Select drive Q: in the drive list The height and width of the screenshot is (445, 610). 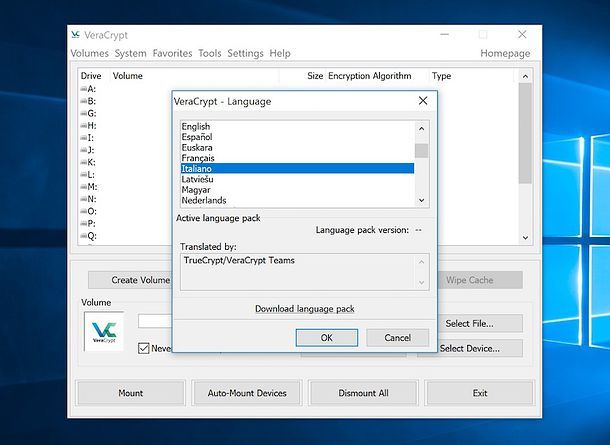click(88, 236)
